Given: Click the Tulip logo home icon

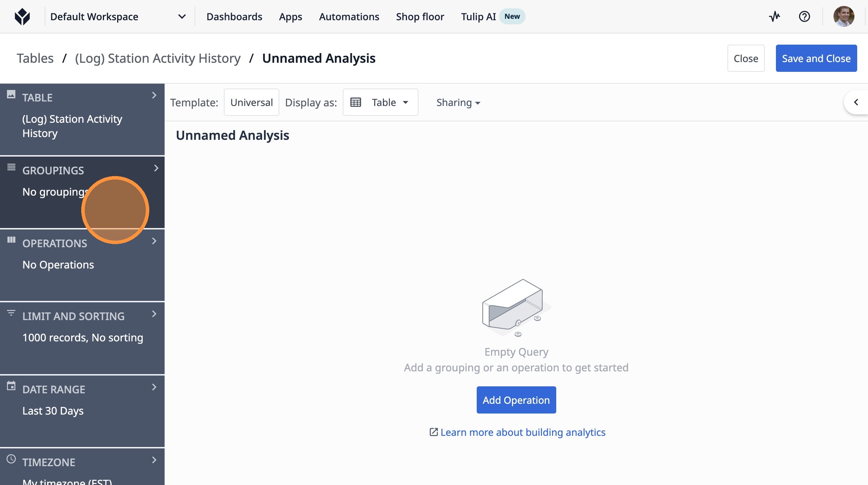Looking at the screenshot, I should point(22,16).
